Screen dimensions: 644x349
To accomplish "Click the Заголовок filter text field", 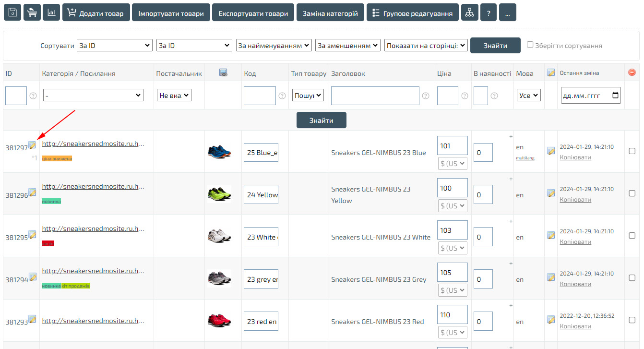I will point(375,96).
